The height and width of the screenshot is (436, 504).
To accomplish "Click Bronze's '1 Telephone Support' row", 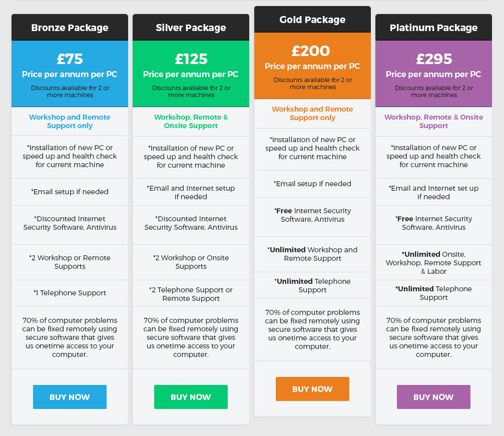I will (x=70, y=293).
